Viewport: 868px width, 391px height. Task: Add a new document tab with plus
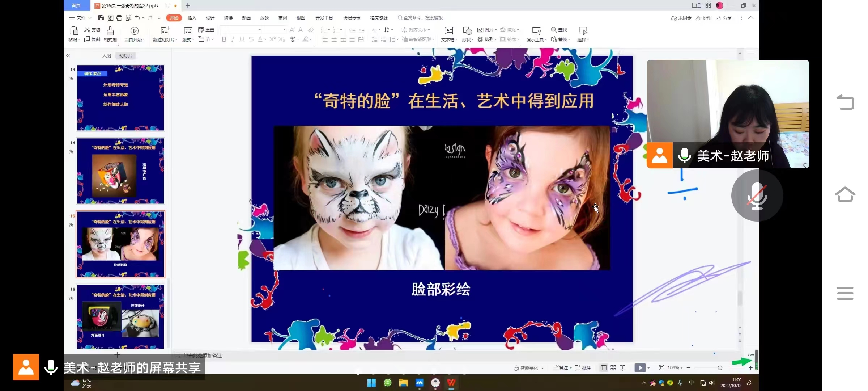pos(188,5)
